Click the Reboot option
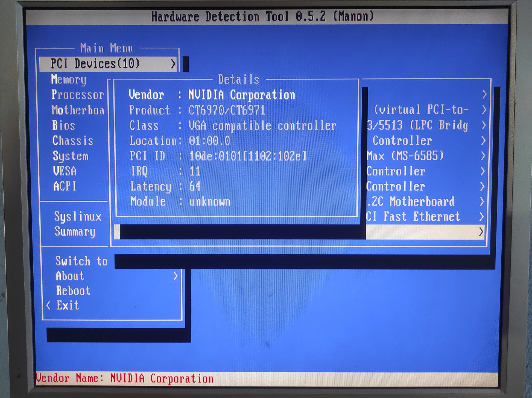The height and width of the screenshot is (398, 532). click(x=73, y=291)
